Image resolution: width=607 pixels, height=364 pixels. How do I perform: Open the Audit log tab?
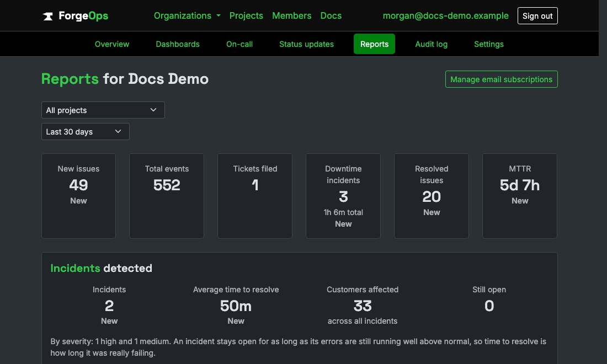[432, 44]
